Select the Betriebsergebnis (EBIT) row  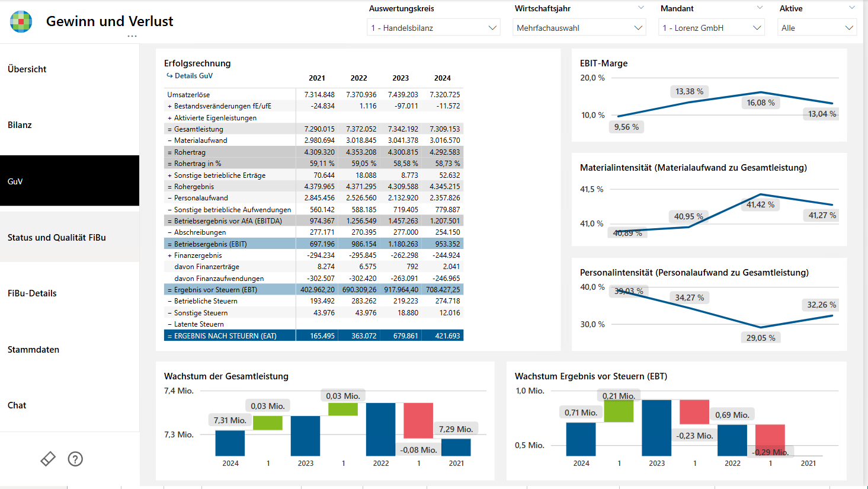click(x=314, y=244)
